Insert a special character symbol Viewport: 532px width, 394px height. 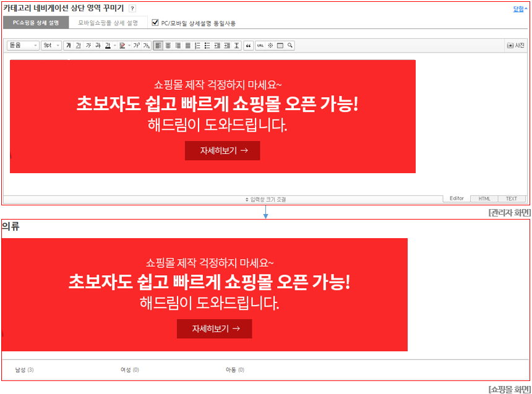270,46
